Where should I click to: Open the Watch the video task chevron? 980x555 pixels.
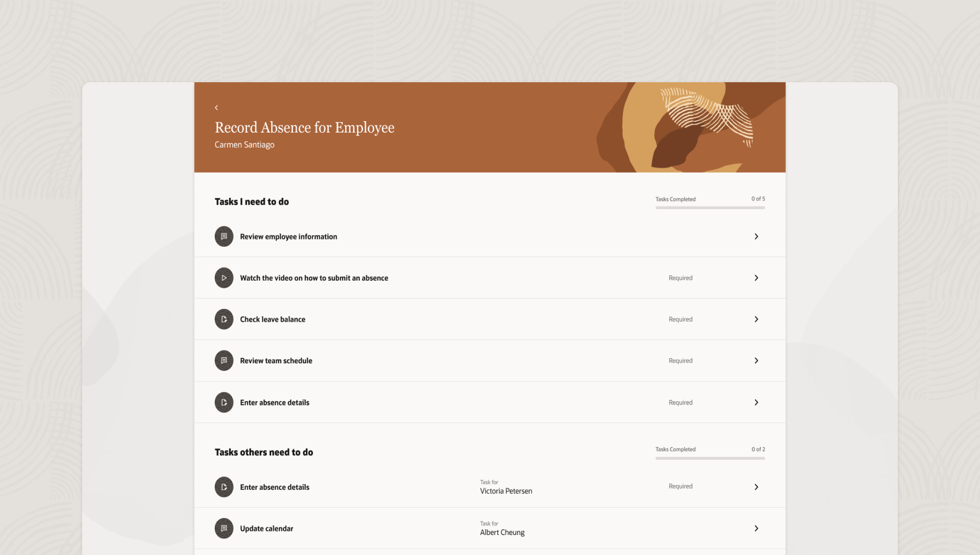(x=756, y=278)
